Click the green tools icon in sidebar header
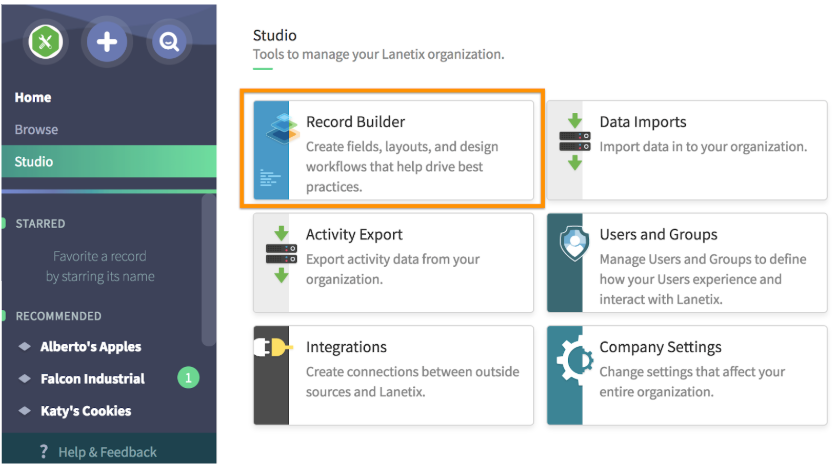The width and height of the screenshot is (837, 466). 45,42
